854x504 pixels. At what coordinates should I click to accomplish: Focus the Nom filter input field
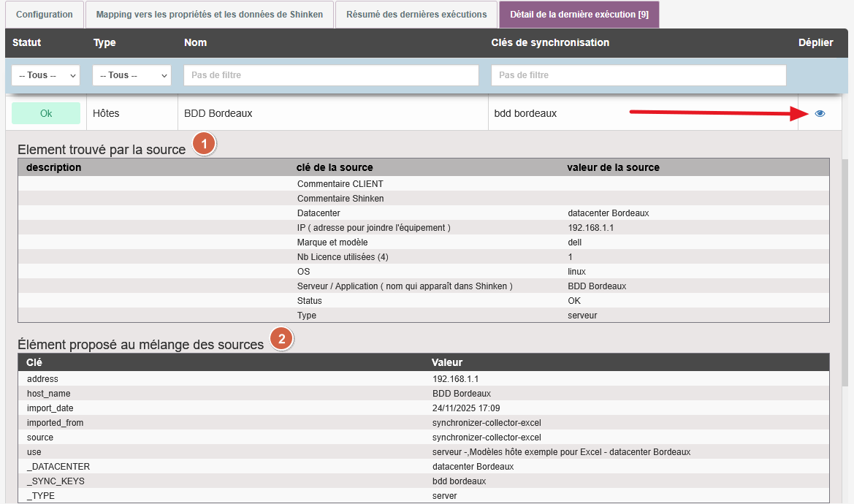[331, 75]
